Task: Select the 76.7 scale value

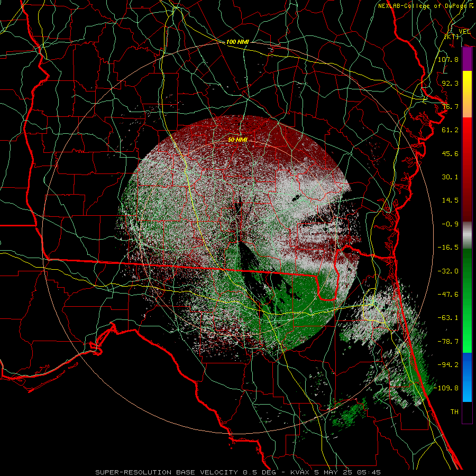Action: click(450, 106)
